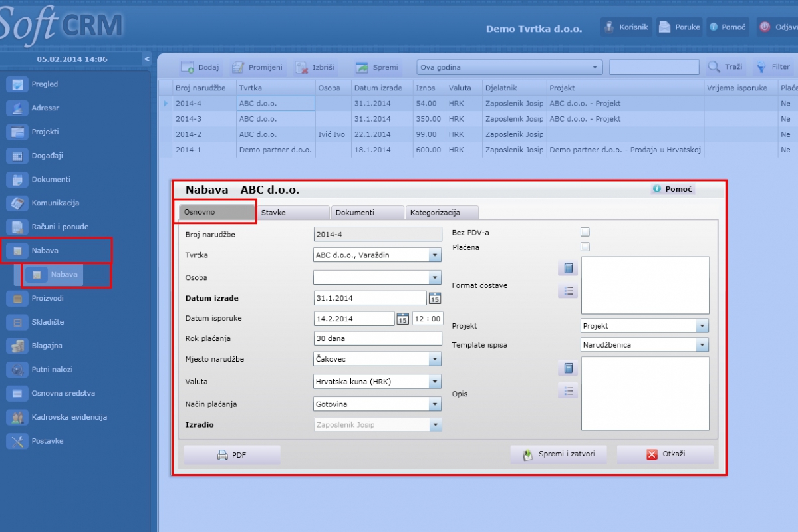Click the Izbriši delete button
The width and height of the screenshot is (798, 532).
coord(315,67)
